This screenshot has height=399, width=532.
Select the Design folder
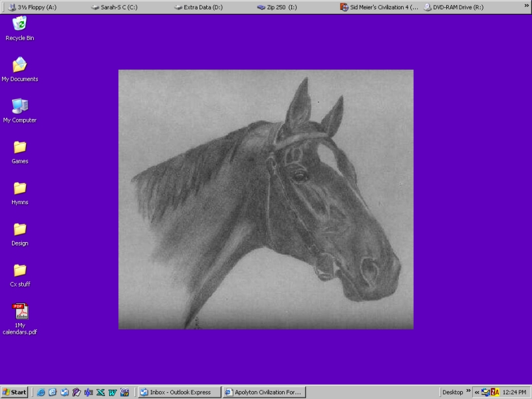click(x=20, y=229)
